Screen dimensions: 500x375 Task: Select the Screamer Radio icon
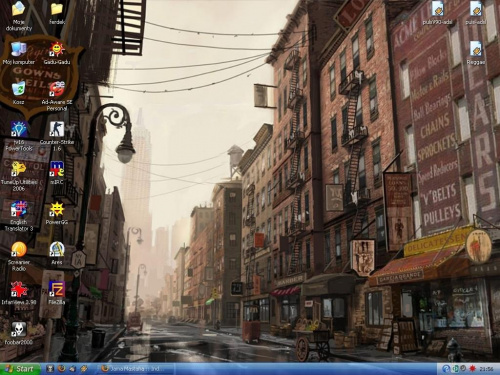tap(19, 256)
